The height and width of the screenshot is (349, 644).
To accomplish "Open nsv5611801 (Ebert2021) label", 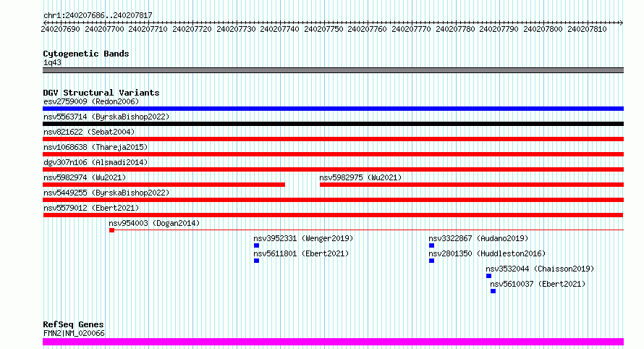I will [x=301, y=253].
